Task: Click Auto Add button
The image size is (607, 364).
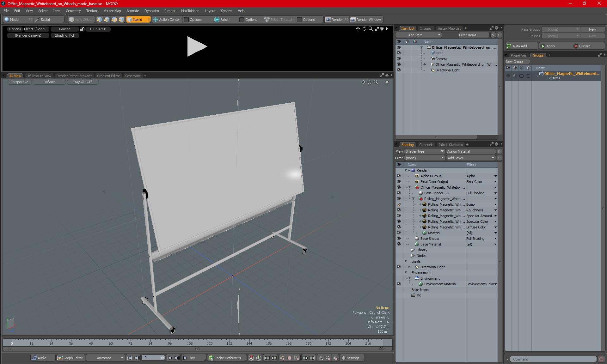Action: coord(522,46)
